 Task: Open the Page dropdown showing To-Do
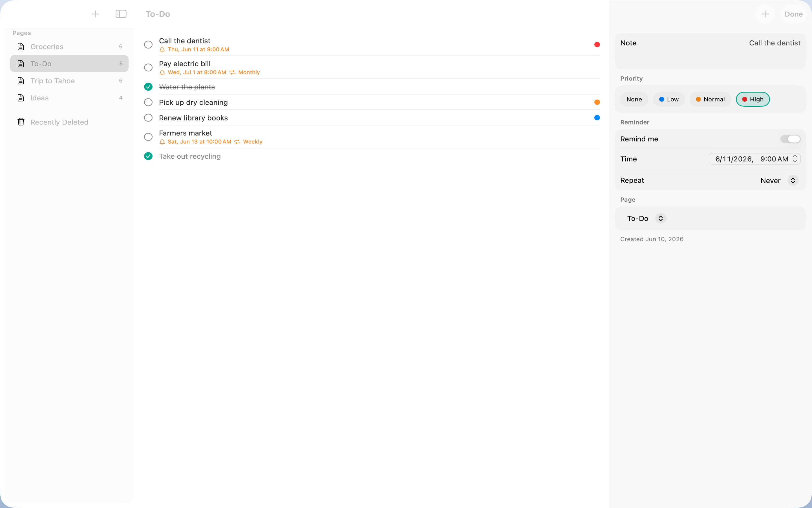pyautogui.click(x=646, y=219)
